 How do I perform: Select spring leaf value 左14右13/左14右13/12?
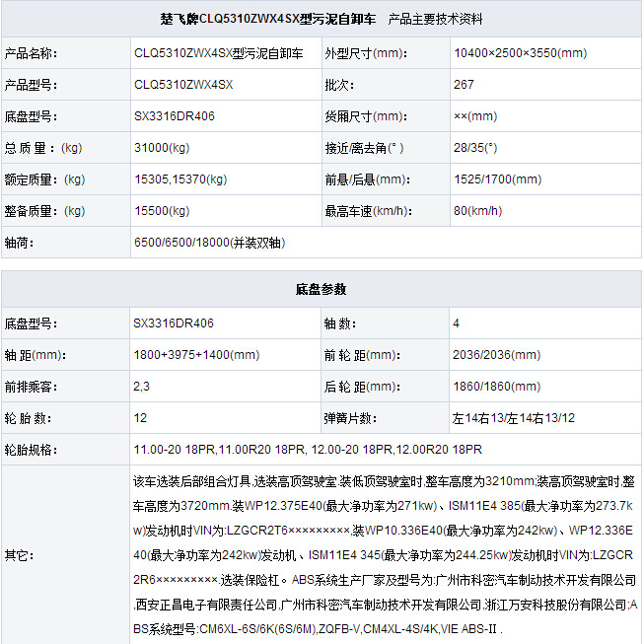click(x=514, y=418)
